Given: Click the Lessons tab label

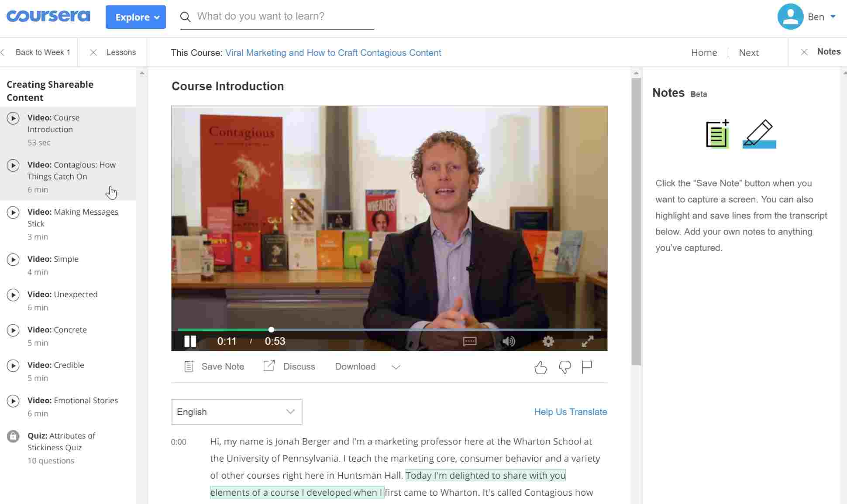Looking at the screenshot, I should pyautogui.click(x=121, y=52).
